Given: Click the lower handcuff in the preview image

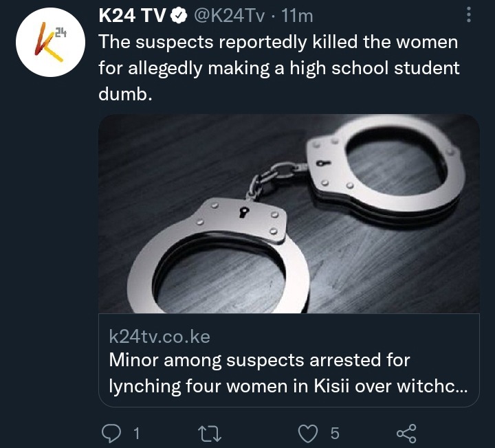Looking at the screenshot, I should pyautogui.click(x=218, y=256).
